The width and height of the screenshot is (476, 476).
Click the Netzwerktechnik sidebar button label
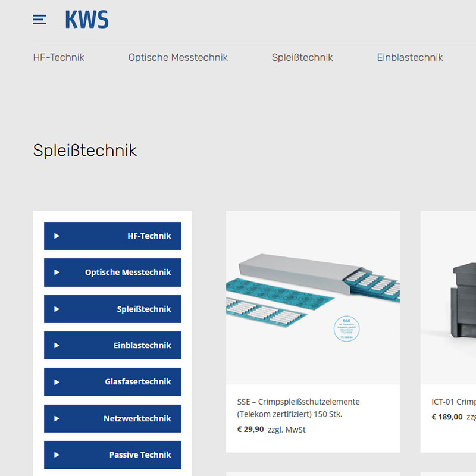click(137, 419)
